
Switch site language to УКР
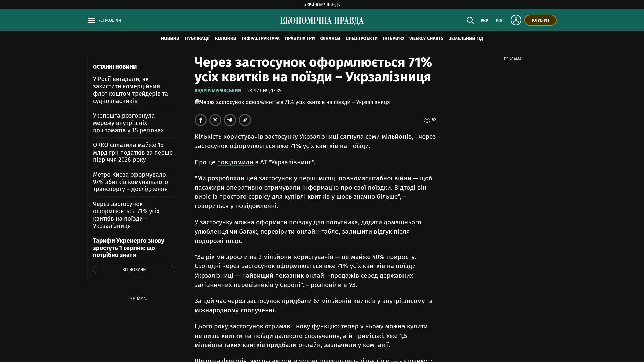(x=484, y=21)
